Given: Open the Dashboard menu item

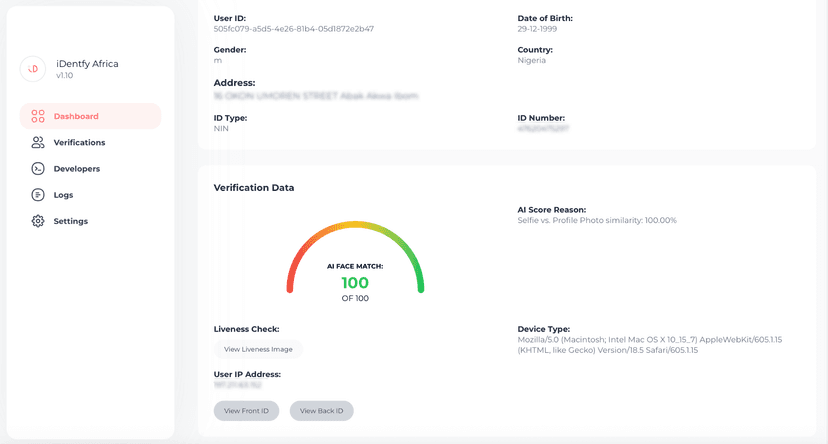Looking at the screenshot, I should click(76, 116).
